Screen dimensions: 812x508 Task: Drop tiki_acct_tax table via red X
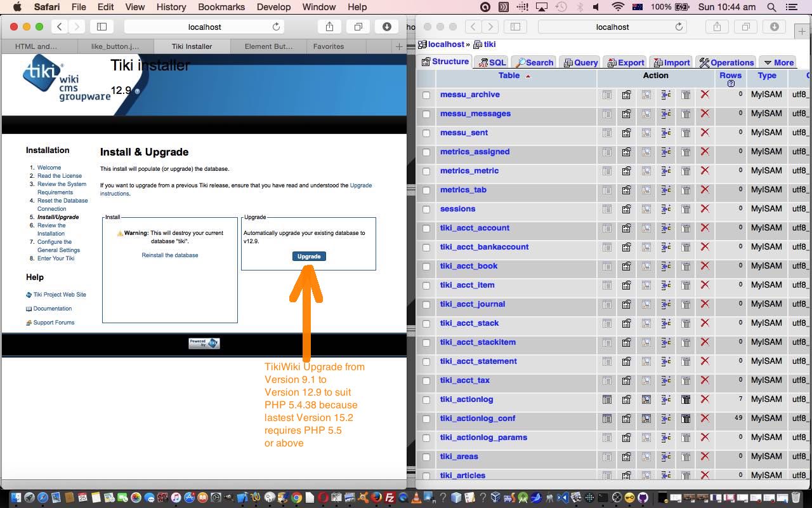[x=705, y=380]
